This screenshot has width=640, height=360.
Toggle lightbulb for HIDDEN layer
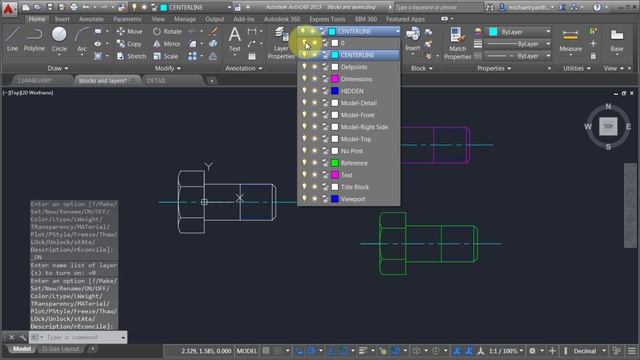coord(304,91)
